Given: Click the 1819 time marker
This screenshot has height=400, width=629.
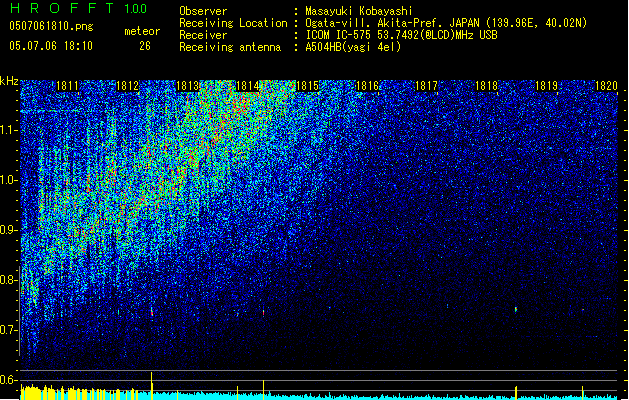Looking at the screenshot, I should (546, 85).
